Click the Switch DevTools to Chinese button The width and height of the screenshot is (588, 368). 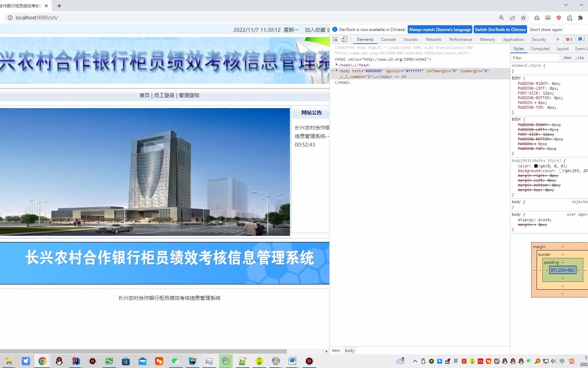tap(500, 29)
